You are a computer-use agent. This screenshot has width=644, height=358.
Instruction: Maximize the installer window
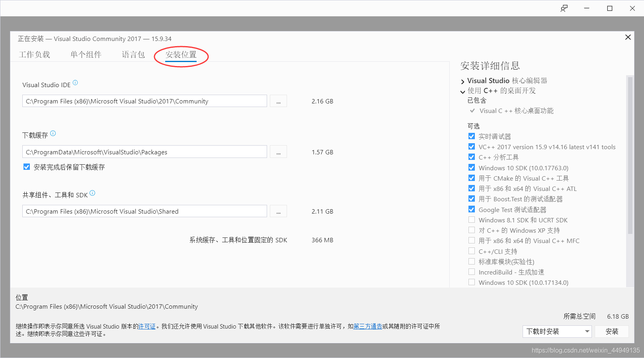(610, 8)
